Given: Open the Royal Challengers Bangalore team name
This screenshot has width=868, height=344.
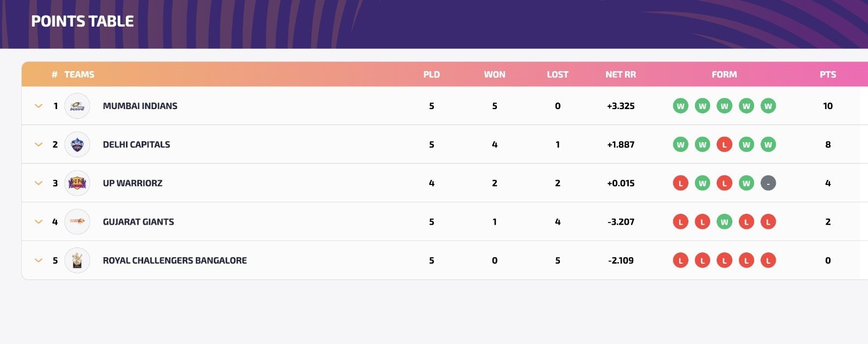Looking at the screenshot, I should coord(175,260).
